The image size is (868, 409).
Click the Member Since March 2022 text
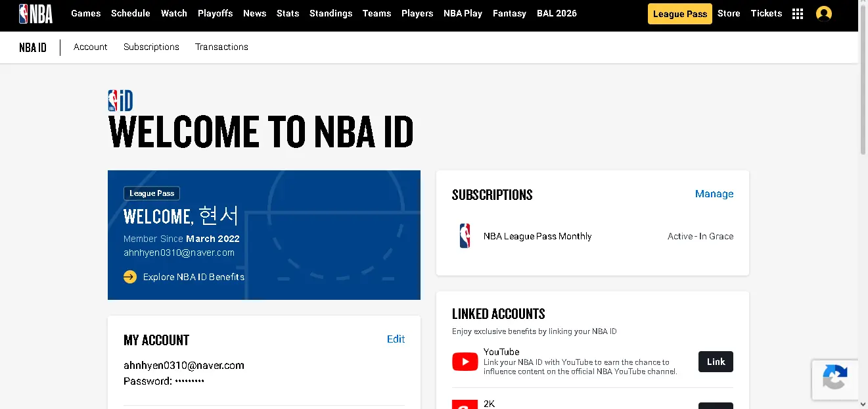(181, 239)
